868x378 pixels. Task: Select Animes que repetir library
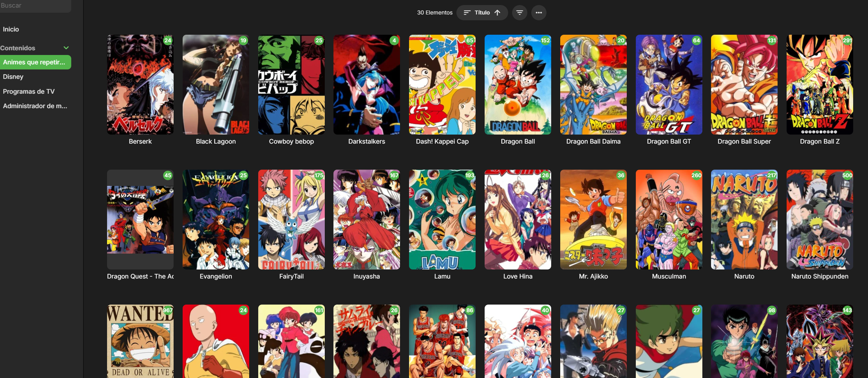point(35,62)
